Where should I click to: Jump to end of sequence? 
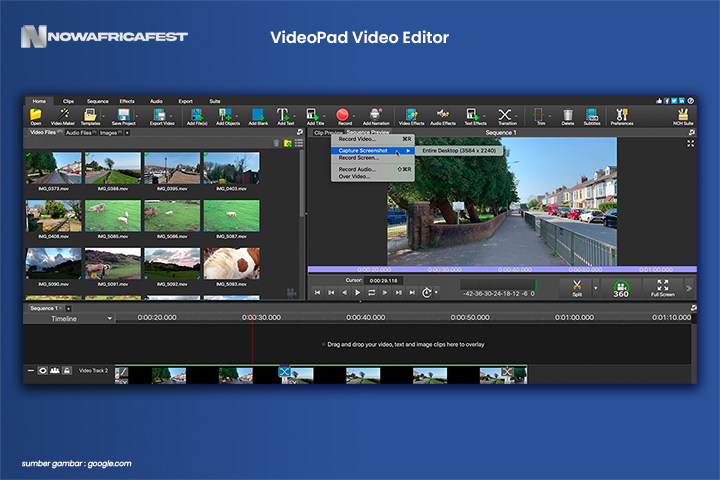click(412, 292)
